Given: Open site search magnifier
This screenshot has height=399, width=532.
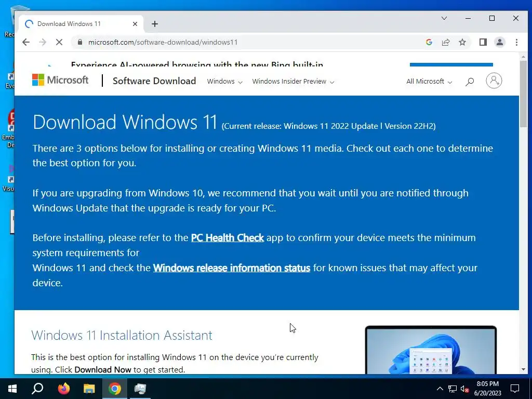Looking at the screenshot, I should (x=470, y=82).
